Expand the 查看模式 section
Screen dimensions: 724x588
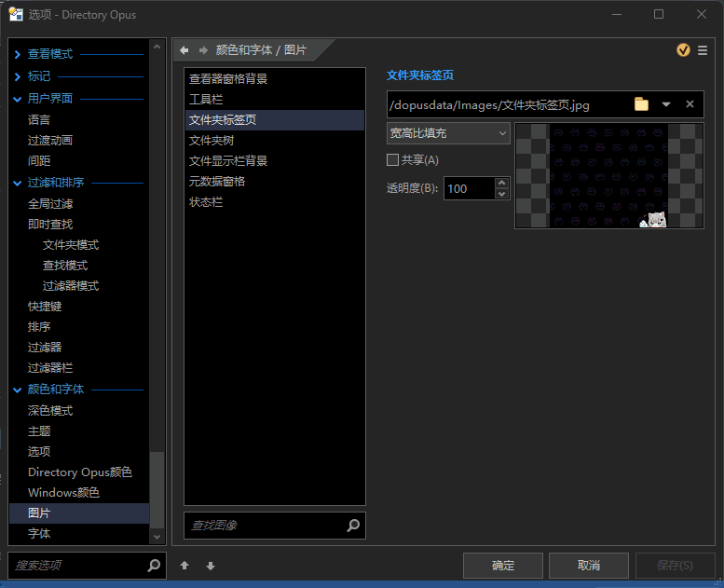(x=17, y=54)
